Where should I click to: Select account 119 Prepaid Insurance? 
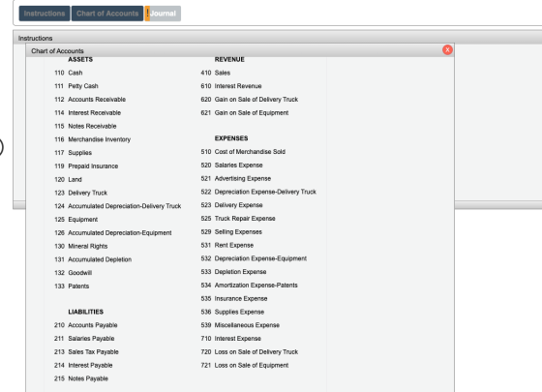[86, 166]
